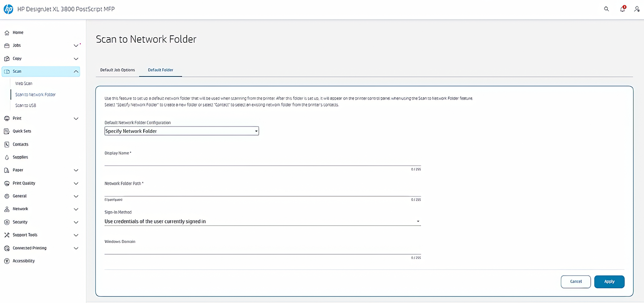644x303 pixels.
Task: Click the HP logo in the top bar
Action: pos(8,9)
